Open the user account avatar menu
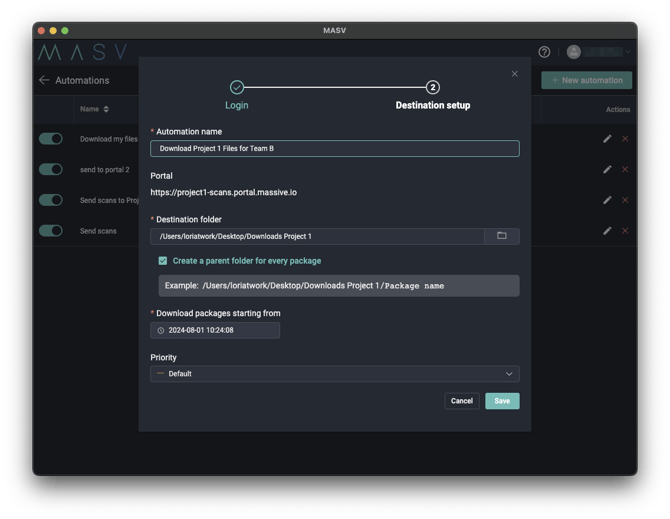This screenshot has height=519, width=670. (x=573, y=52)
